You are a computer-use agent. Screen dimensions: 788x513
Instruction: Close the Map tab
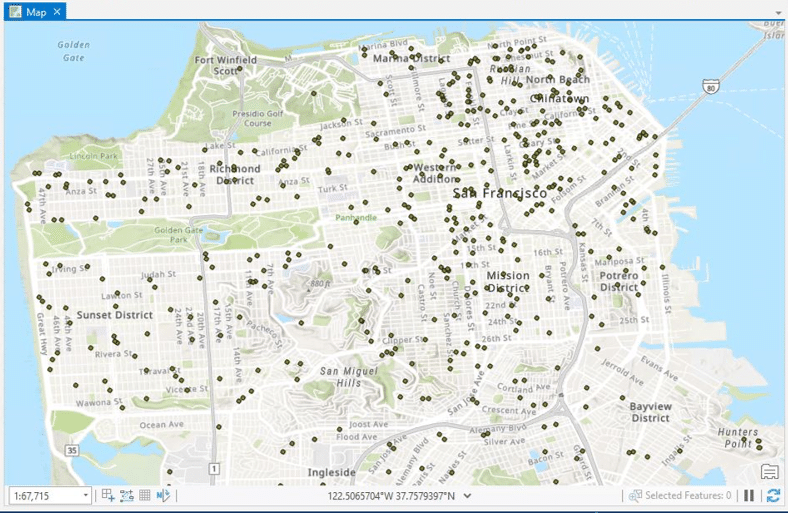pos(57,12)
